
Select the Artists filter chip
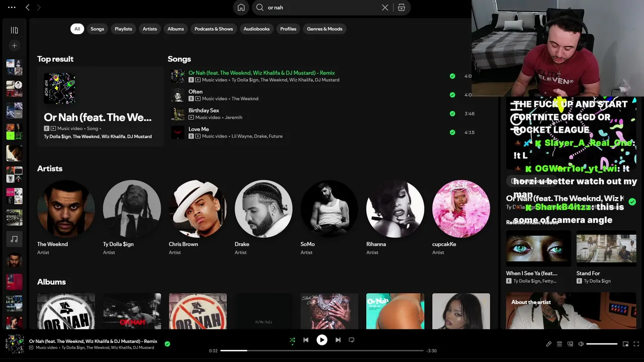tap(149, 29)
